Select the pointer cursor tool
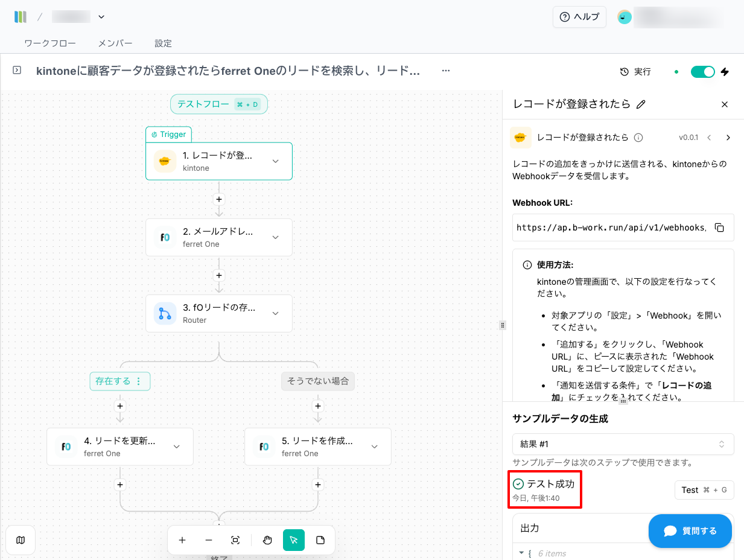Image resolution: width=744 pixels, height=560 pixels. click(294, 540)
